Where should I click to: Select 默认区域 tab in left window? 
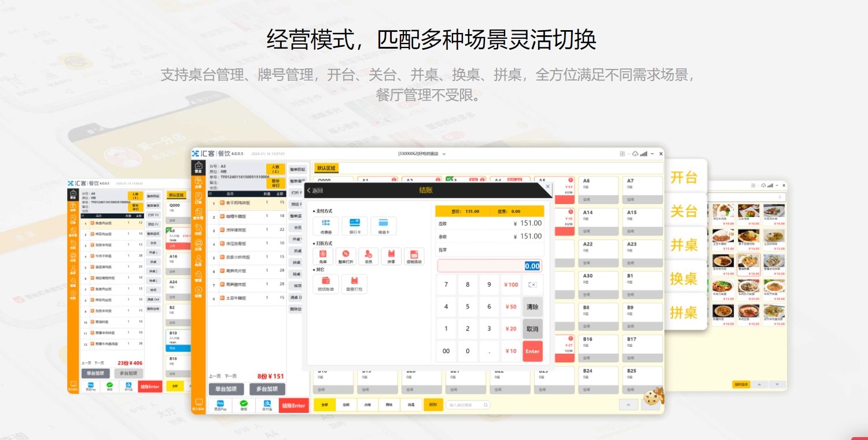pyautogui.click(x=175, y=195)
